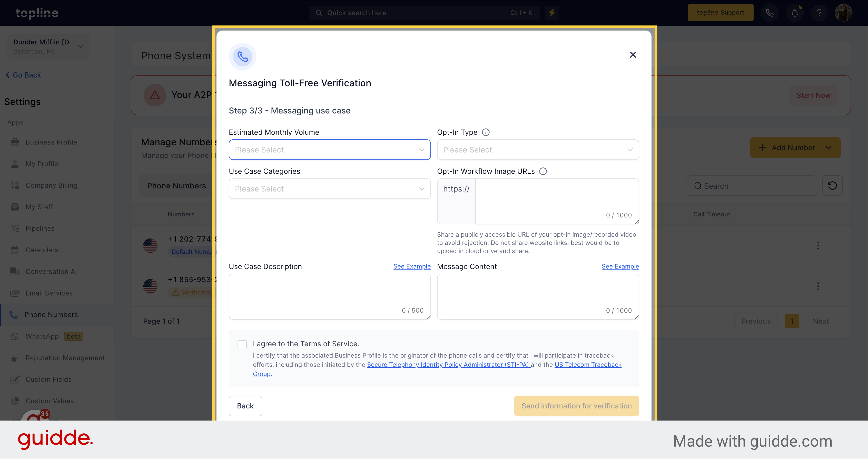Open topline Support
Image resolution: width=868 pixels, height=459 pixels.
(x=720, y=13)
